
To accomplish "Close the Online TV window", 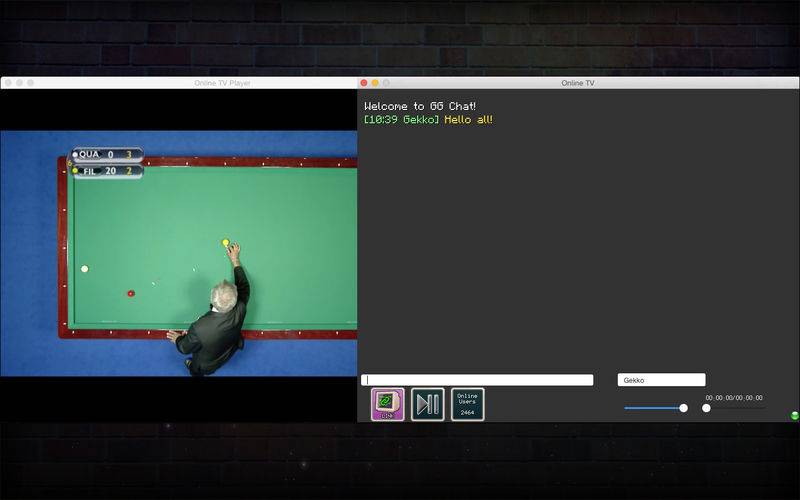I will click(364, 83).
